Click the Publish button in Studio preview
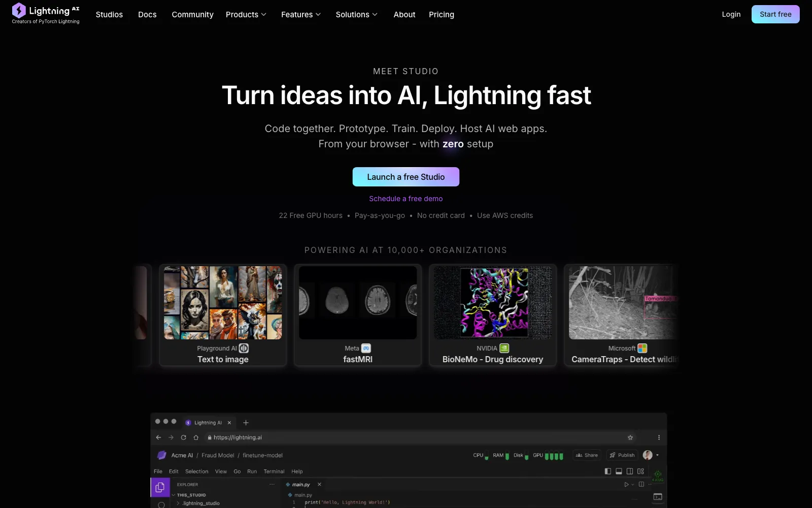The width and height of the screenshot is (812, 508). point(622,455)
